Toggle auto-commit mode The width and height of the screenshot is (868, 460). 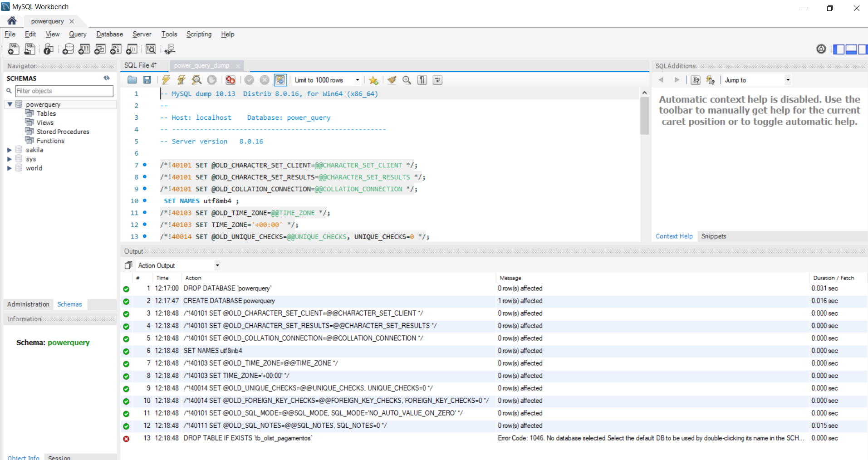280,80
